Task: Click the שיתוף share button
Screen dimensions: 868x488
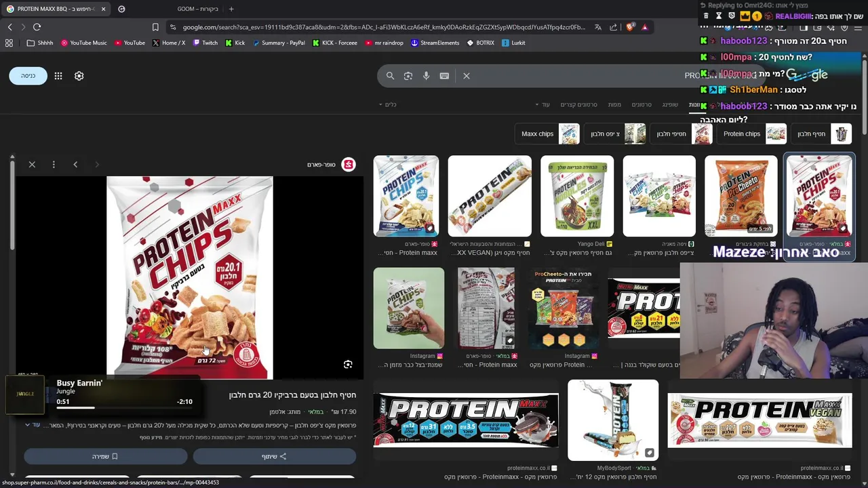Action: (274, 457)
